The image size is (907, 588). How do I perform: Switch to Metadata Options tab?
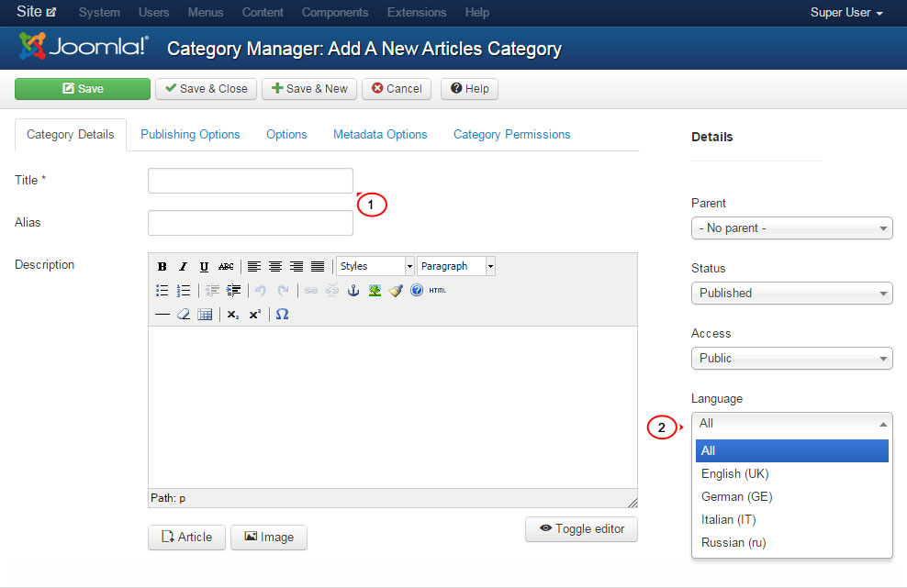click(380, 134)
